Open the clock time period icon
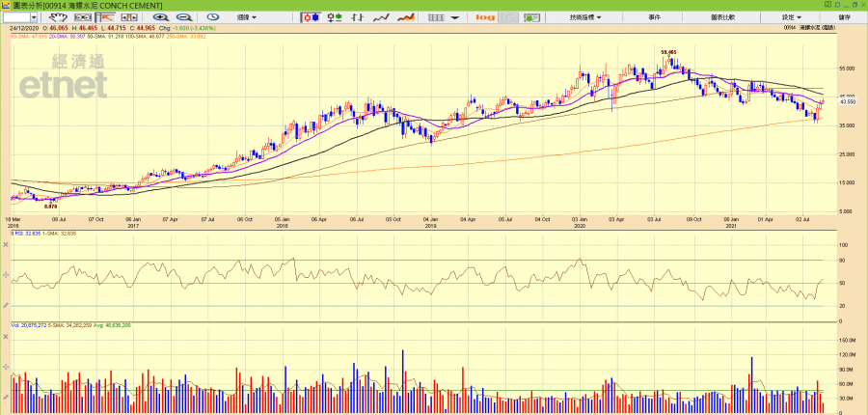The image size is (868, 415). (213, 17)
